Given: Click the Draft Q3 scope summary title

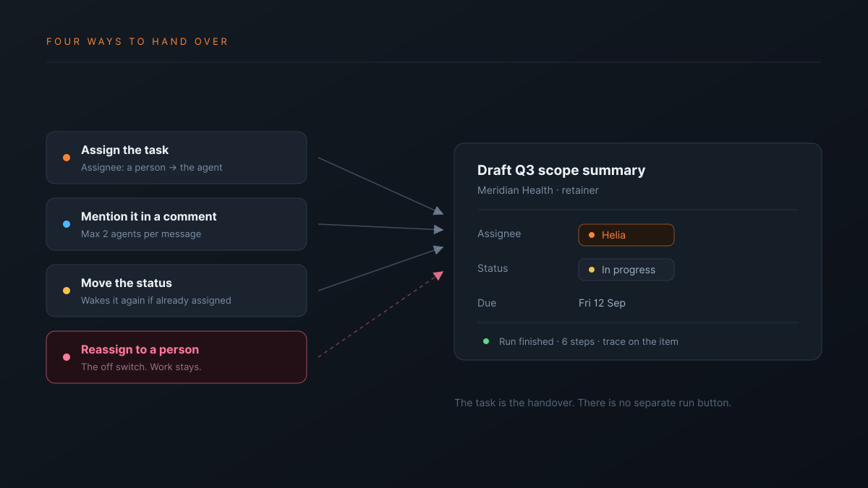Looking at the screenshot, I should pos(561,171).
